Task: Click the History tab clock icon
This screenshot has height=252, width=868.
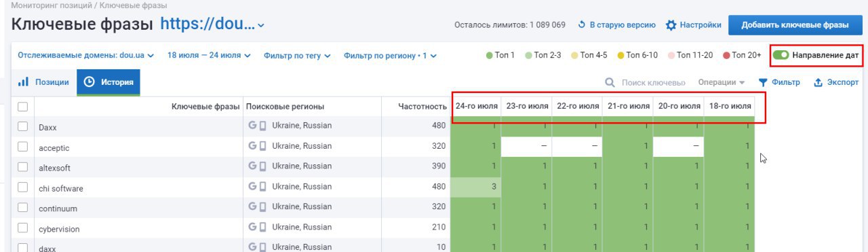Action: 90,82
